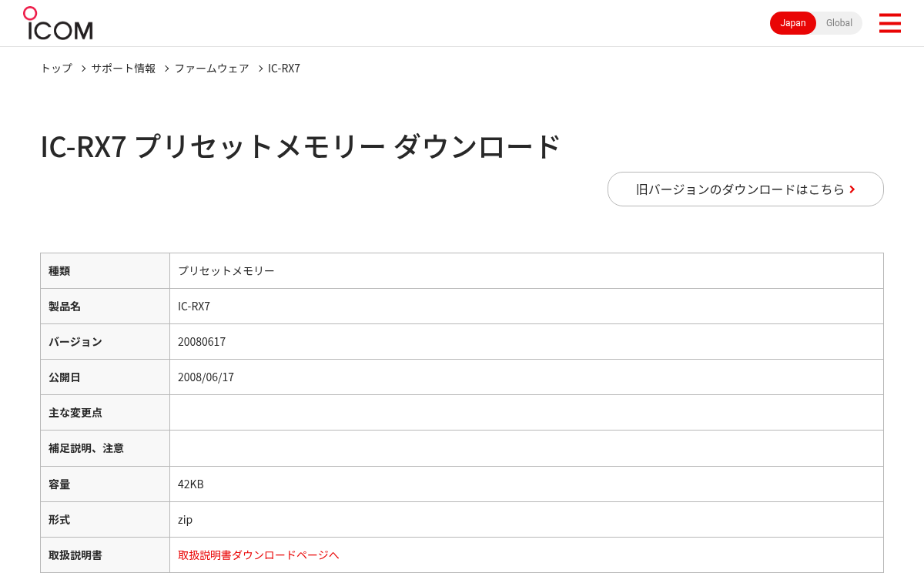Viewport: 924px width, 583px height.
Task: Open 旧バージョンのダウンロードはこちら button
Action: coord(745,189)
